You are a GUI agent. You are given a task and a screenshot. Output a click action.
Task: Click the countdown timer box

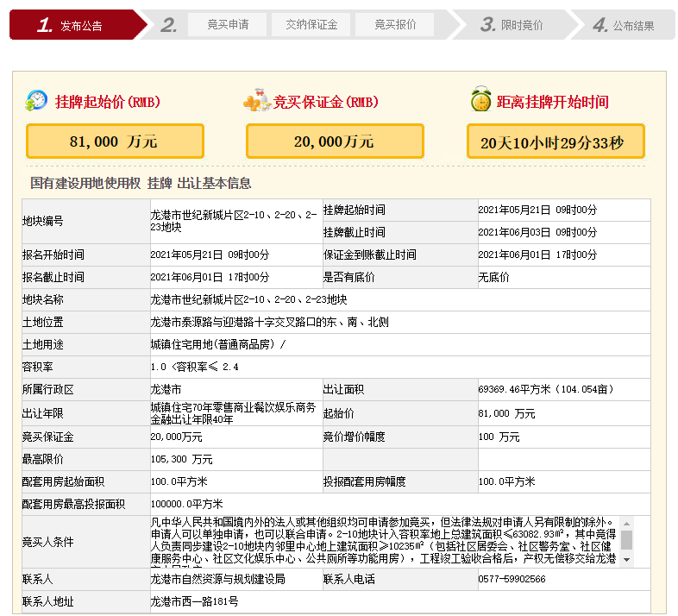click(556, 141)
